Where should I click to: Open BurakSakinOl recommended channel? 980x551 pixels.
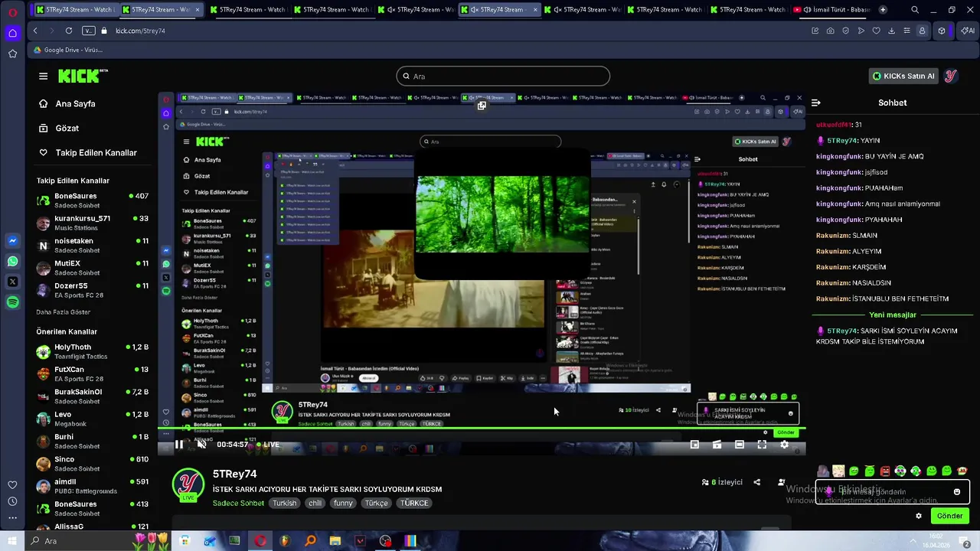click(x=92, y=396)
